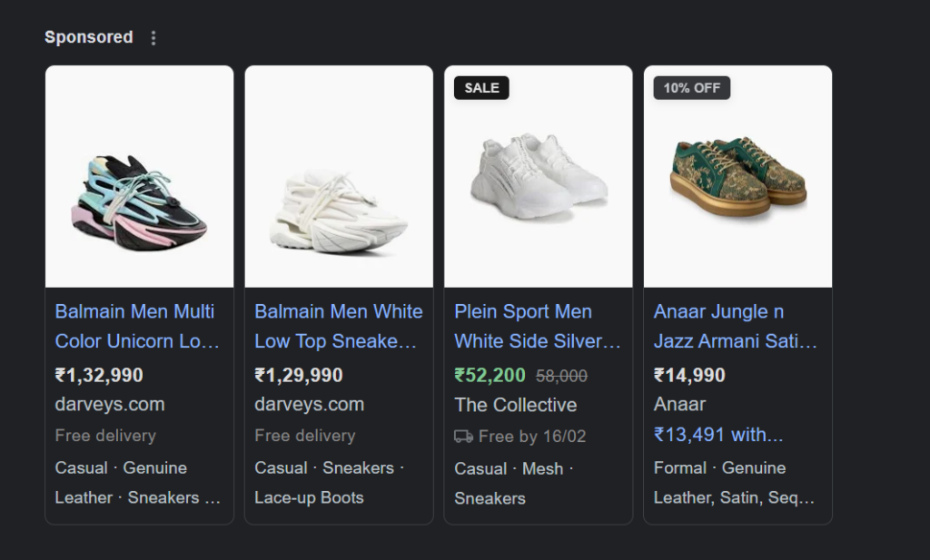
Task: Click The Collective seller name
Action: pyautogui.click(x=516, y=405)
